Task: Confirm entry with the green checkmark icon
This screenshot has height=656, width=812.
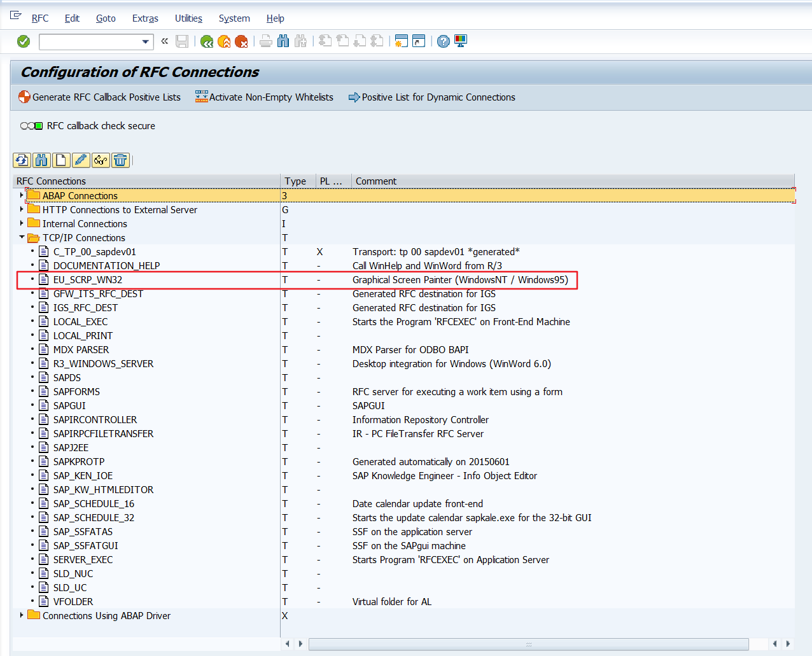Action: 23,41
